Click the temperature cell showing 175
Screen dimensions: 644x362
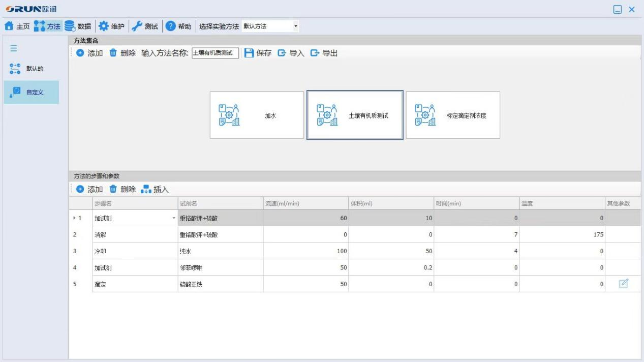562,234
